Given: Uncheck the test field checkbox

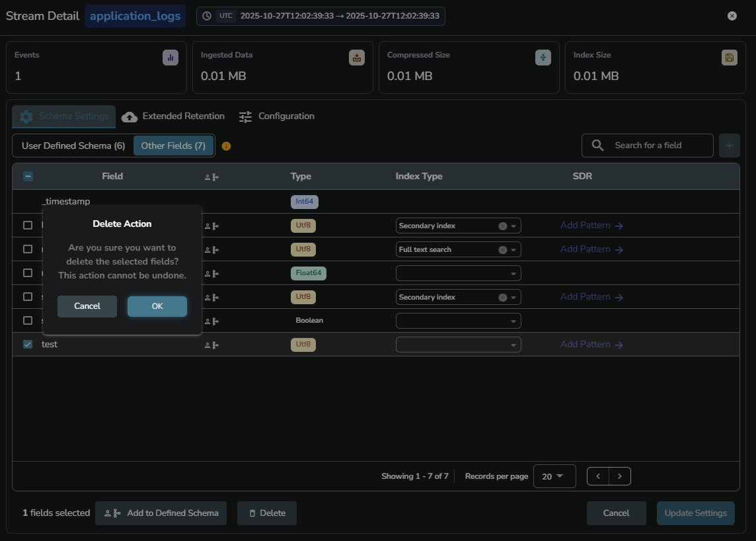Looking at the screenshot, I should [x=28, y=345].
